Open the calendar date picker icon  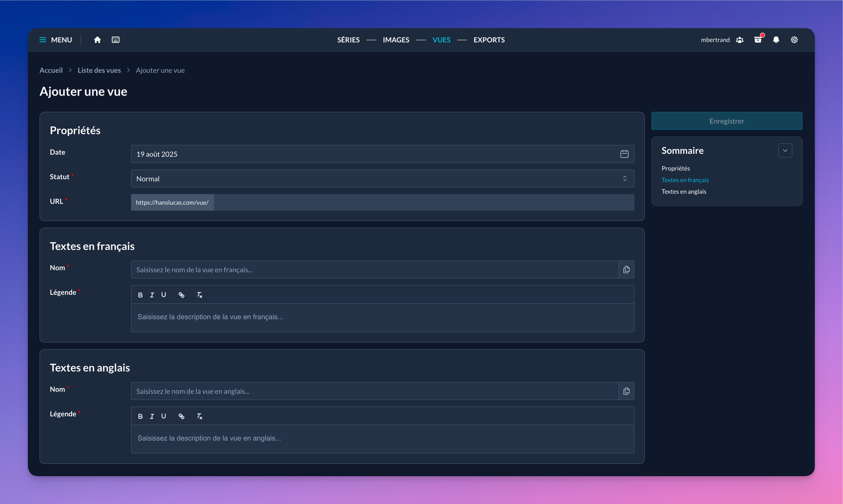pos(624,154)
